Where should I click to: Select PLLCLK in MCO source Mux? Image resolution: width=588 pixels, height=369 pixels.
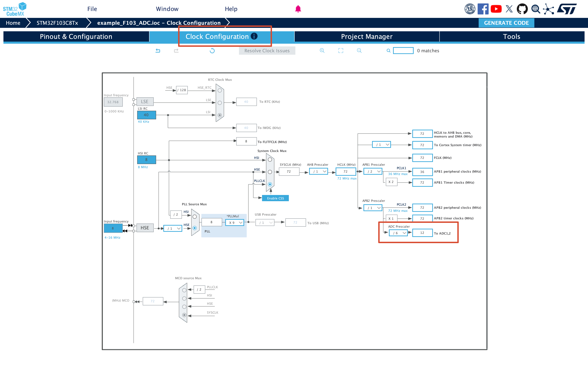coord(184,290)
